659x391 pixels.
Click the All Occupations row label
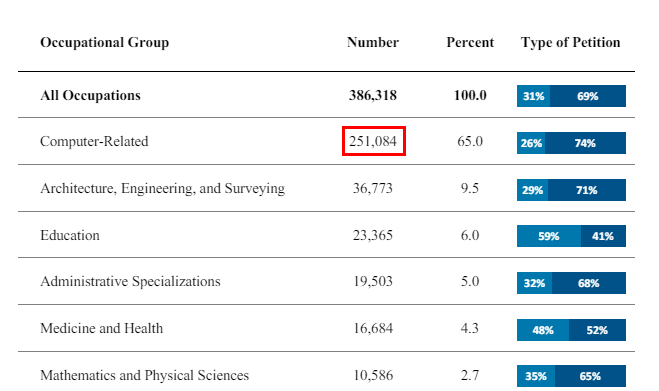tap(90, 95)
